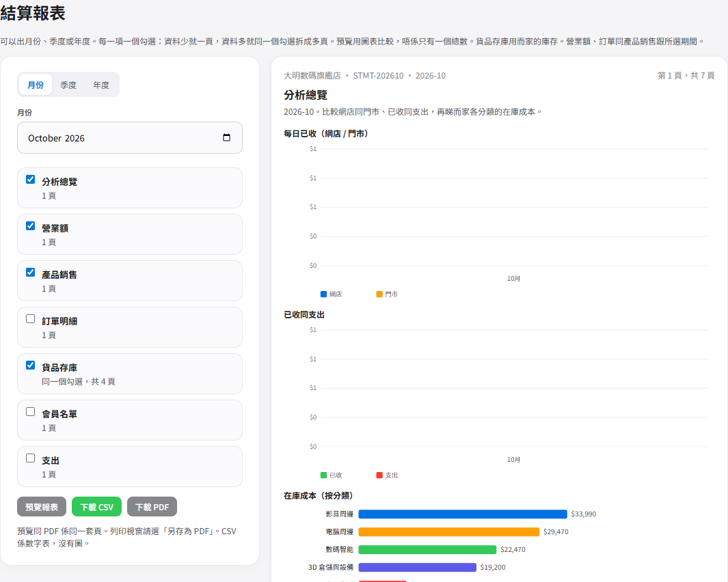Click the $19,200 value label
This screenshot has height=582, width=728.
point(493,567)
